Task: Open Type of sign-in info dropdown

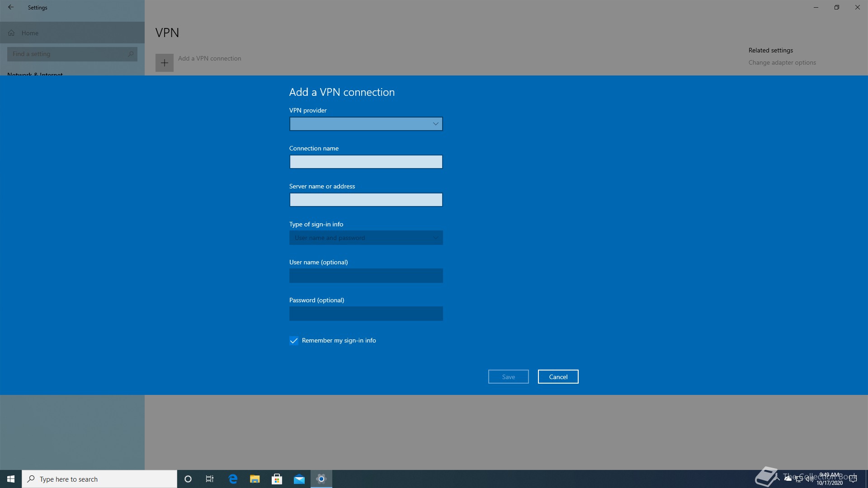Action: (366, 238)
